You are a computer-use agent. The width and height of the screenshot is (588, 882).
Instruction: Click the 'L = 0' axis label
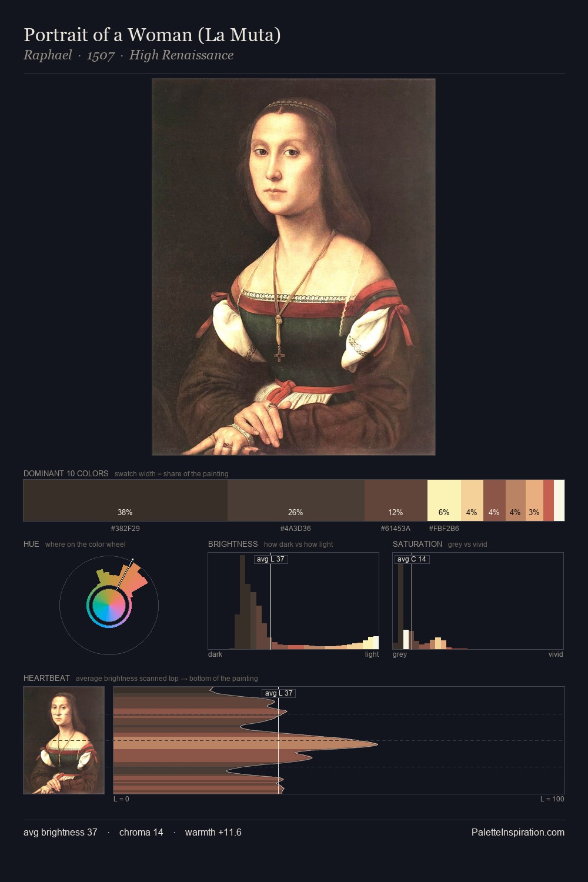click(x=121, y=799)
